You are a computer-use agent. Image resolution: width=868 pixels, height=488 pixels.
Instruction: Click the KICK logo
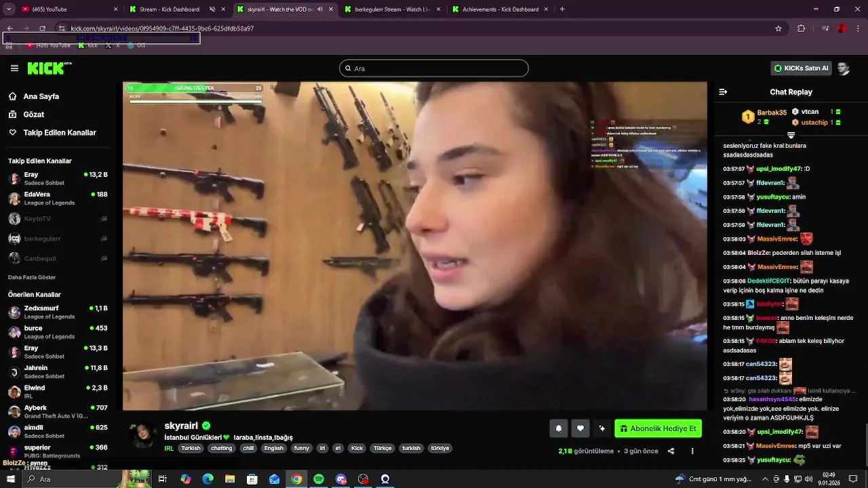(x=49, y=68)
